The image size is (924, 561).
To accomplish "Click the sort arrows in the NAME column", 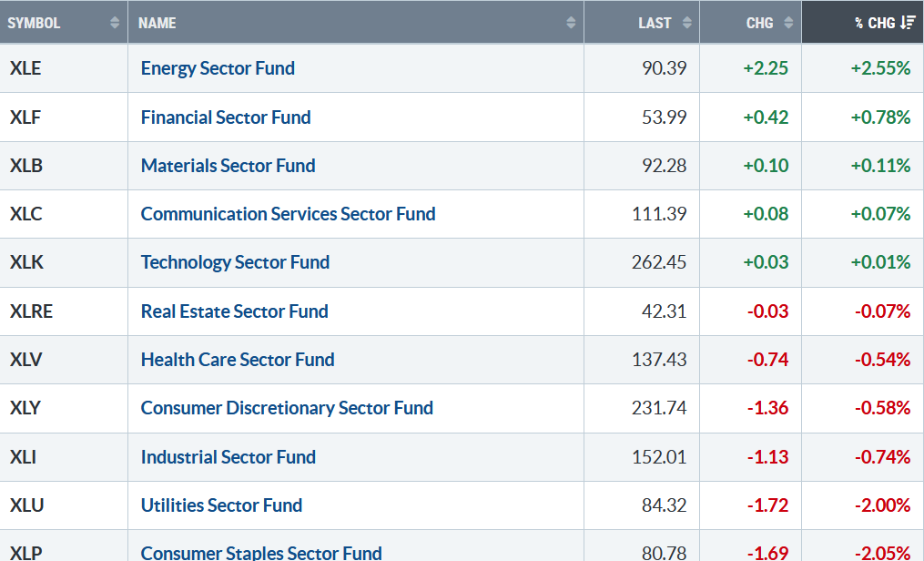I will click(x=571, y=23).
